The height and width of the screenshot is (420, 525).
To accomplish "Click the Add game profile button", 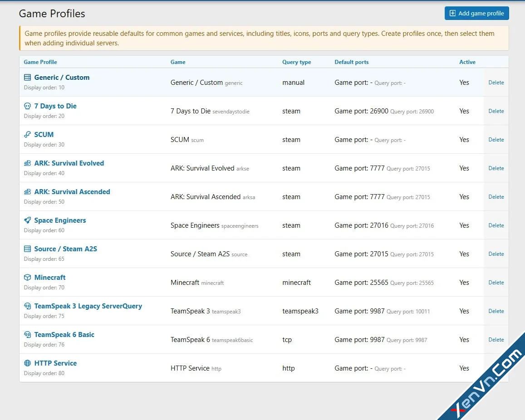I will tap(476, 14).
